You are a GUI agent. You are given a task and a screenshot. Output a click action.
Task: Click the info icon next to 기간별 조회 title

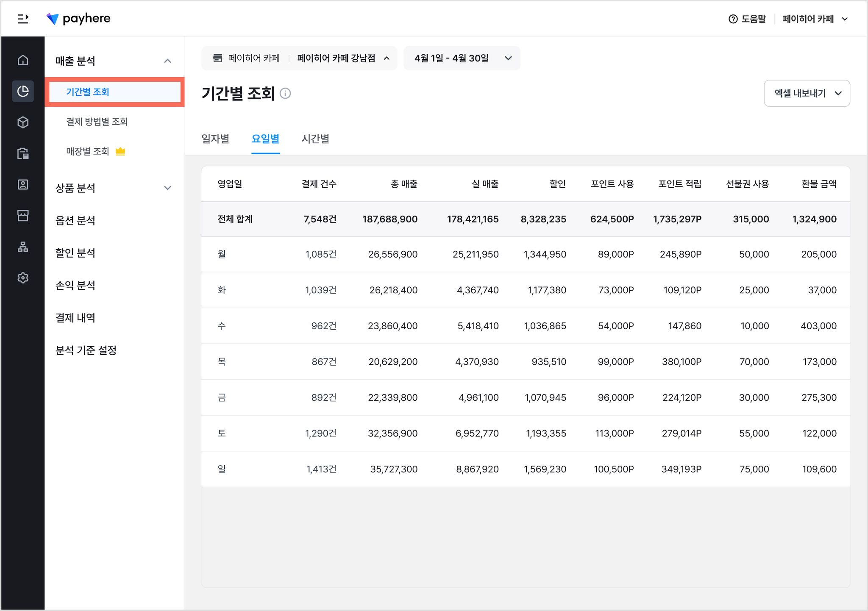(x=285, y=93)
